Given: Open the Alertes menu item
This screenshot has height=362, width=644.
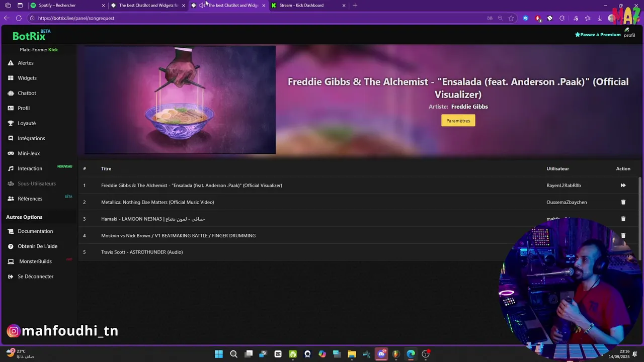Looking at the screenshot, I should (26, 63).
